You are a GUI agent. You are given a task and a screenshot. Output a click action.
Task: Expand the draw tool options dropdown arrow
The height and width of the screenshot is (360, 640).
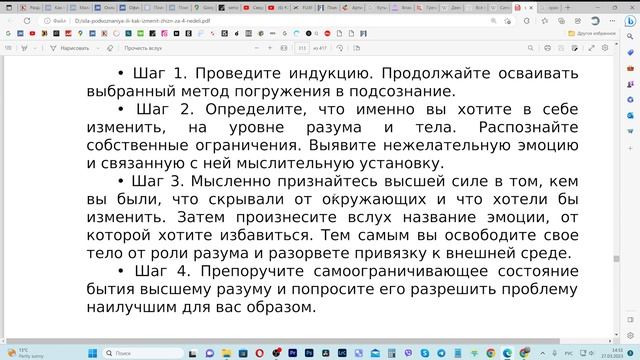tap(98, 48)
